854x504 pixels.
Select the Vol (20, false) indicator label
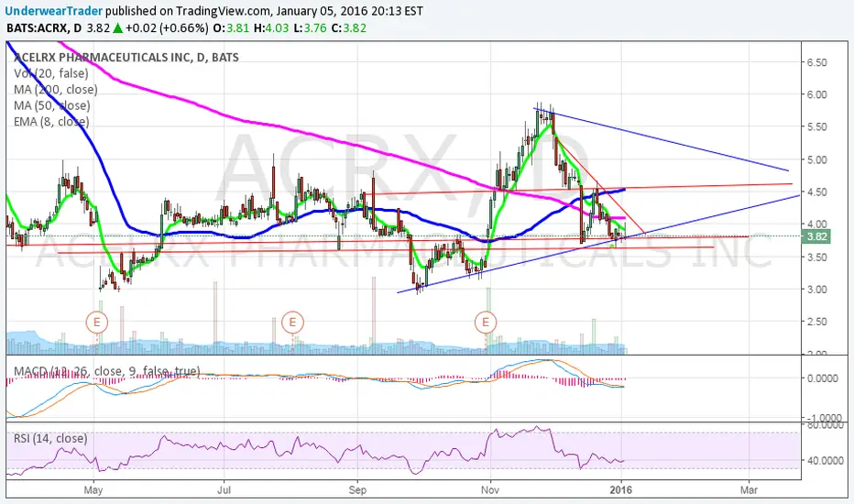[50, 73]
